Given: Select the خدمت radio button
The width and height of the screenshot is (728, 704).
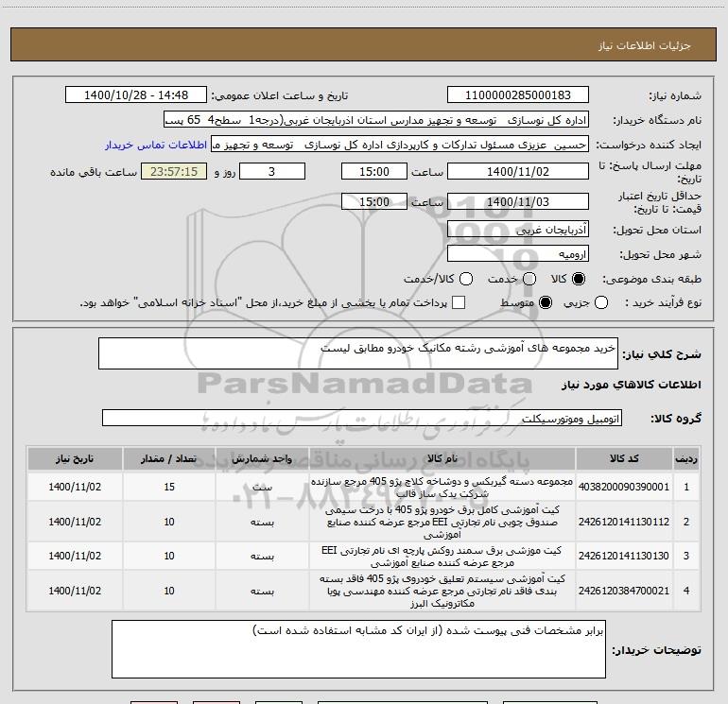Looking at the screenshot, I should tap(529, 279).
